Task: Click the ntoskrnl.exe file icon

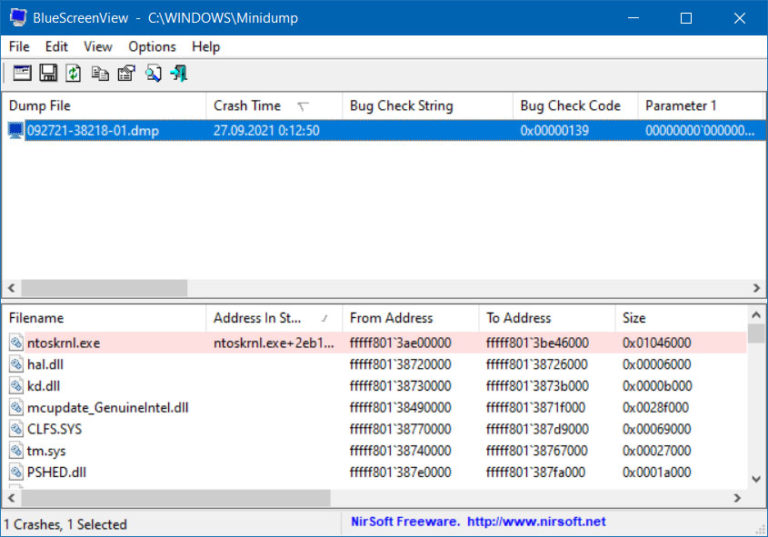Action: point(16,343)
